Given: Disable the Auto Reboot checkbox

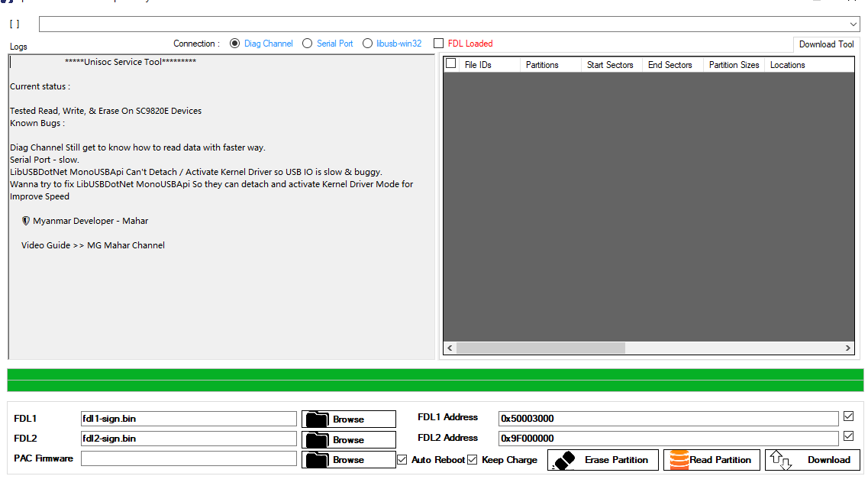Looking at the screenshot, I should point(402,459).
